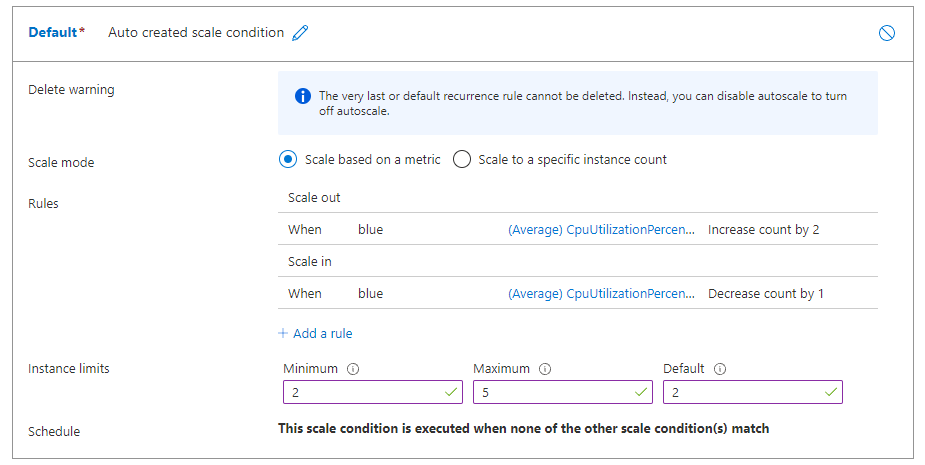Click the Increase count by 2 rule row
The image size is (925, 465).
pos(763,229)
